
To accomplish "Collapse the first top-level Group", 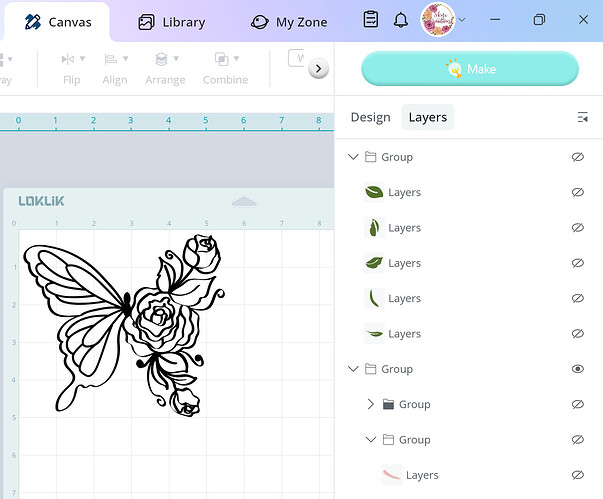I will pyautogui.click(x=353, y=157).
